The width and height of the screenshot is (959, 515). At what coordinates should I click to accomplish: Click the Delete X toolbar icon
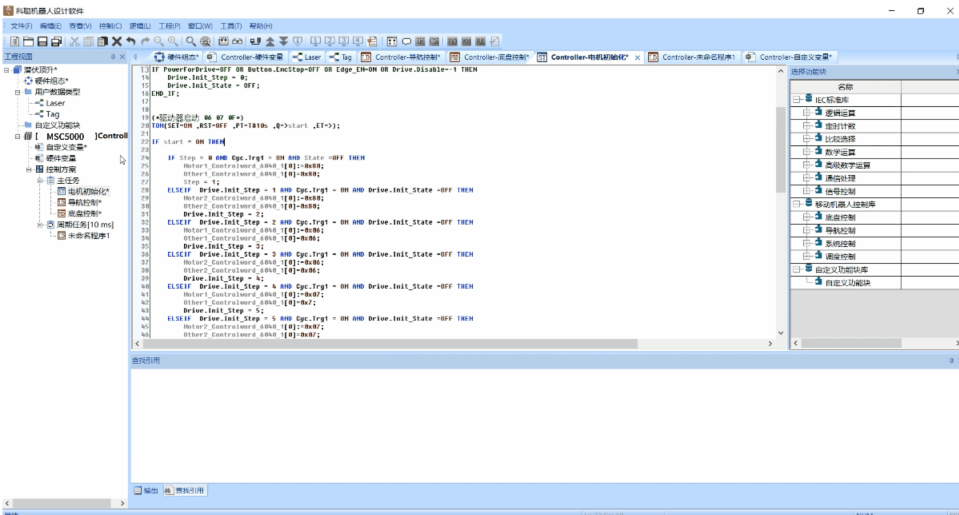click(116, 42)
